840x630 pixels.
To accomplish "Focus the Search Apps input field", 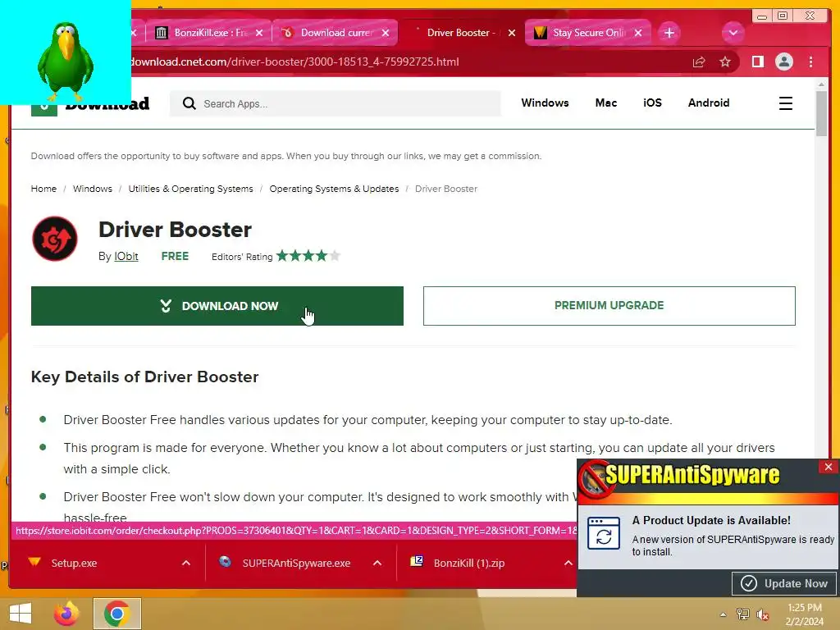I will tap(336, 103).
